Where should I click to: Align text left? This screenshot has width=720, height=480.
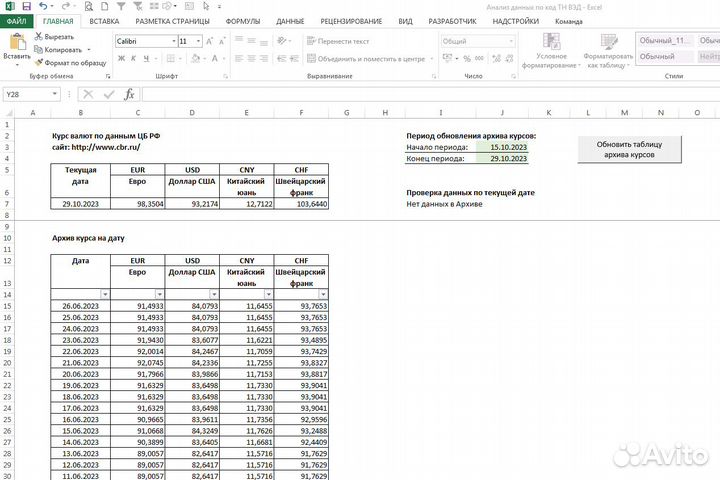239,58
